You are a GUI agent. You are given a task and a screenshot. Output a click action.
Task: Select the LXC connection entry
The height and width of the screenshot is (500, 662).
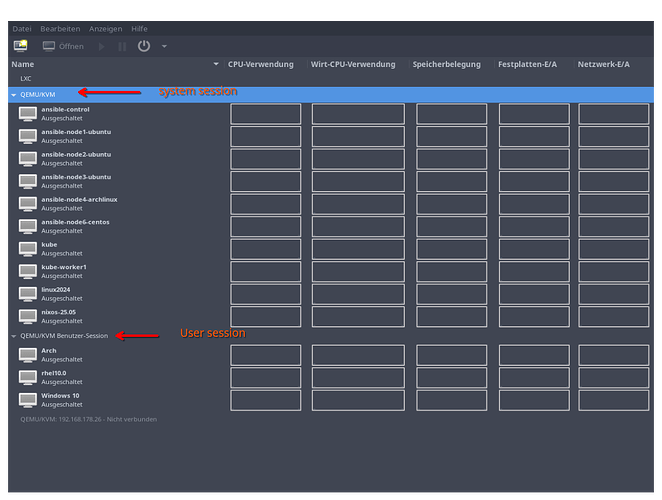(26, 78)
